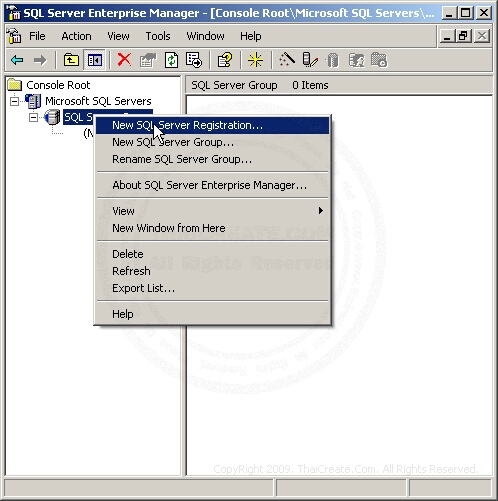Collapse the Microsoft SQL Servers node
498x501 pixels.
pos(14,101)
